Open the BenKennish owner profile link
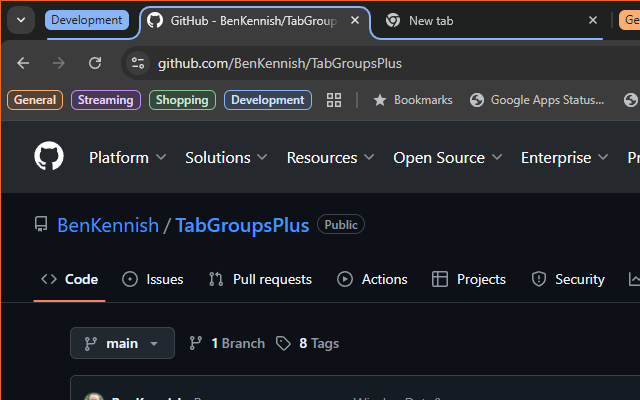This screenshot has height=400, width=640. click(108, 225)
